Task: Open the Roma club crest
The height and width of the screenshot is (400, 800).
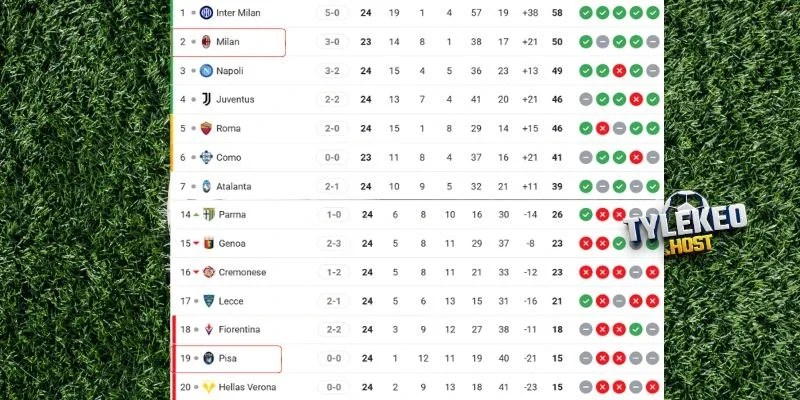Action: coord(206,129)
